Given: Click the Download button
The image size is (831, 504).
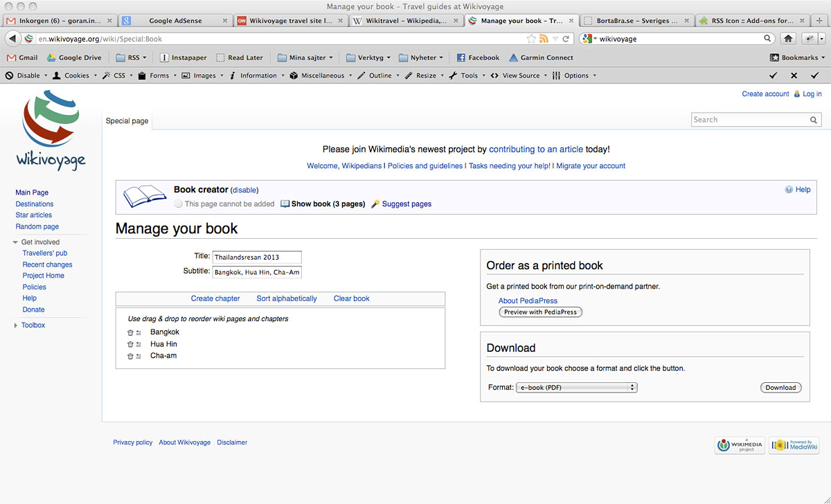Looking at the screenshot, I should point(780,388).
